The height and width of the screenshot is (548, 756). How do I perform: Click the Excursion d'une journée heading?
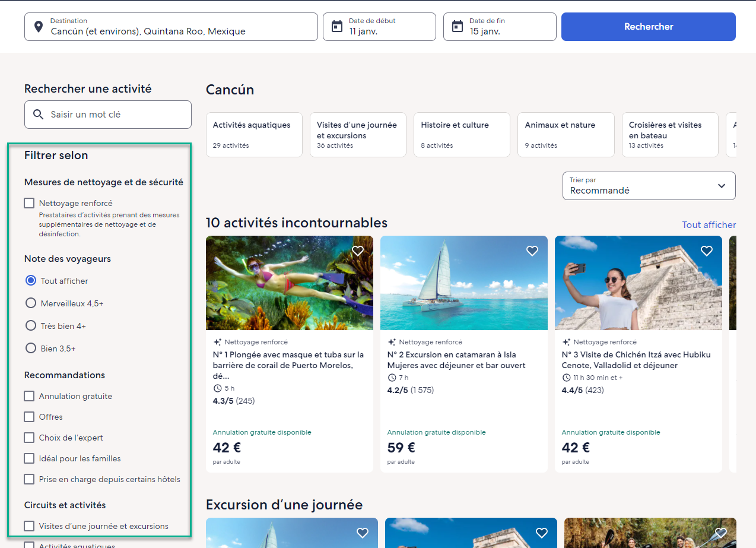coord(284,505)
